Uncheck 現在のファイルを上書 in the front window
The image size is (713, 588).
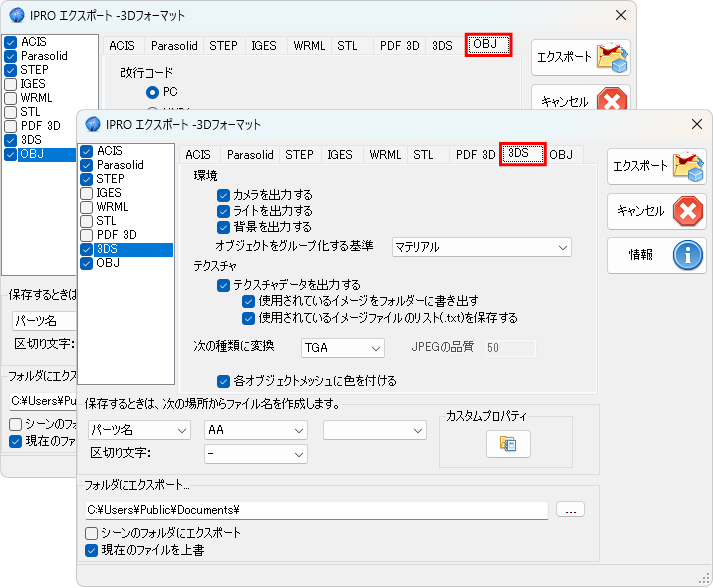click(91, 551)
